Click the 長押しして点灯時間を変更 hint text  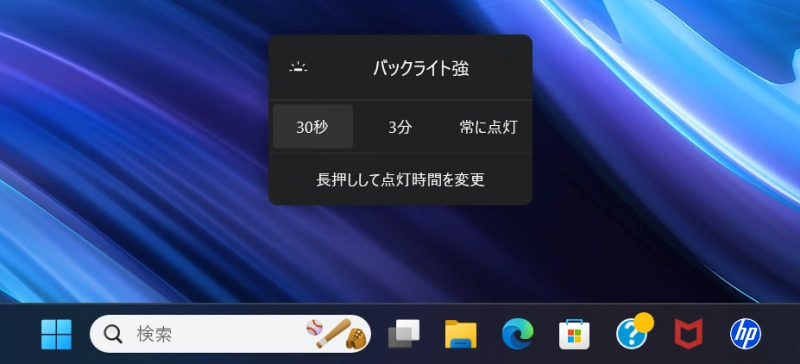[400, 180]
